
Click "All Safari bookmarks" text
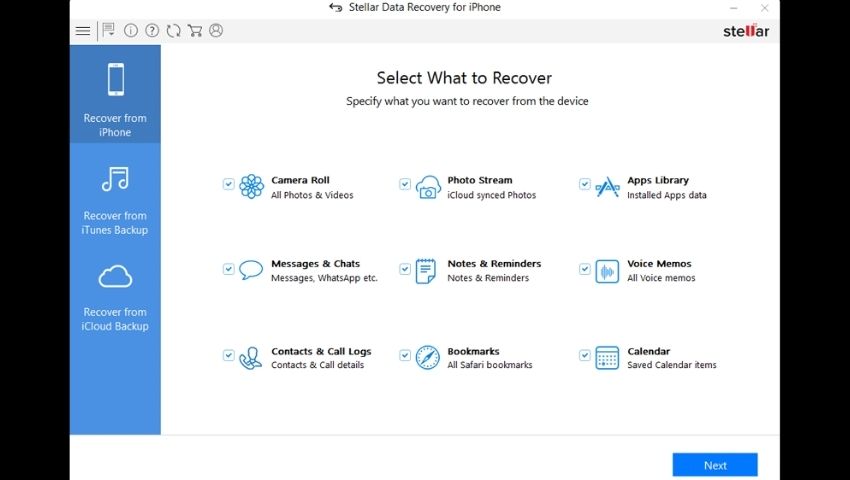(x=490, y=365)
